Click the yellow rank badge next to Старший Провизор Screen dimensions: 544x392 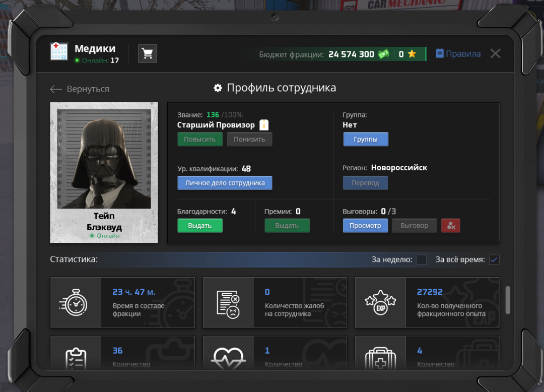264,125
